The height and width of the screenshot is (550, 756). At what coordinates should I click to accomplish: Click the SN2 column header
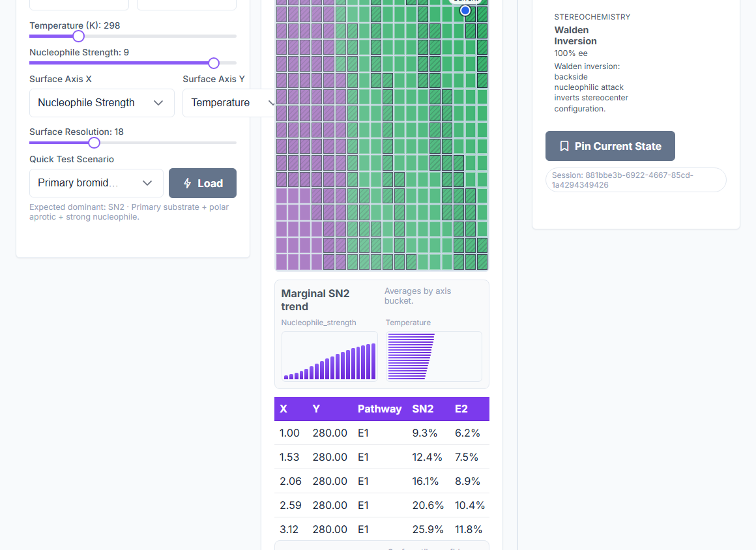pos(423,409)
